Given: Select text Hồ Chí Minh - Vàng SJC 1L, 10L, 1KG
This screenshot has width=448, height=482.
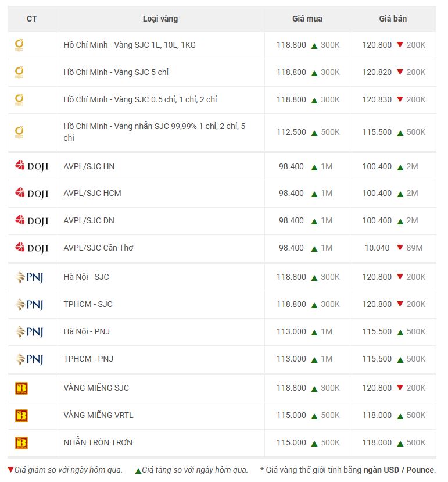Looking at the screenshot, I should (x=130, y=45).
